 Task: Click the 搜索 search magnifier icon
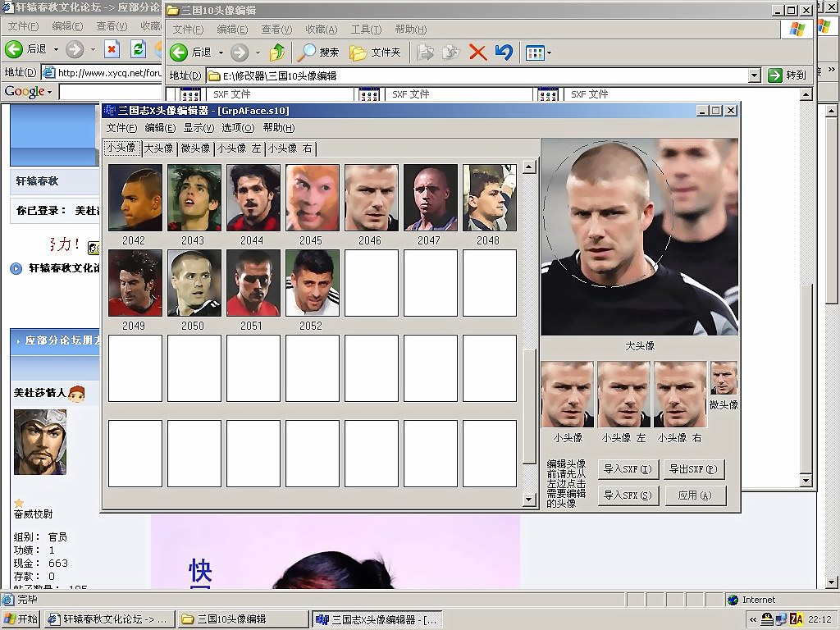click(307, 52)
